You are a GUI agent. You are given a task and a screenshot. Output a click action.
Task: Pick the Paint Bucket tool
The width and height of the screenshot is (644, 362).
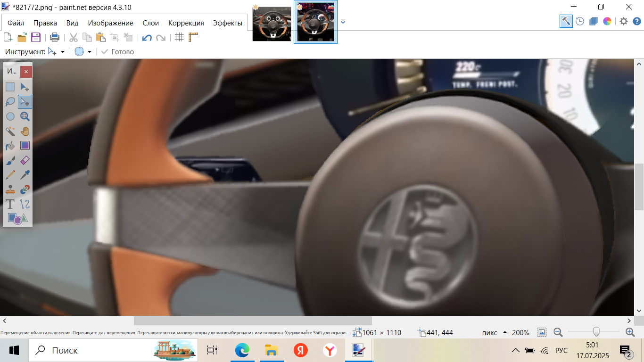click(10, 146)
